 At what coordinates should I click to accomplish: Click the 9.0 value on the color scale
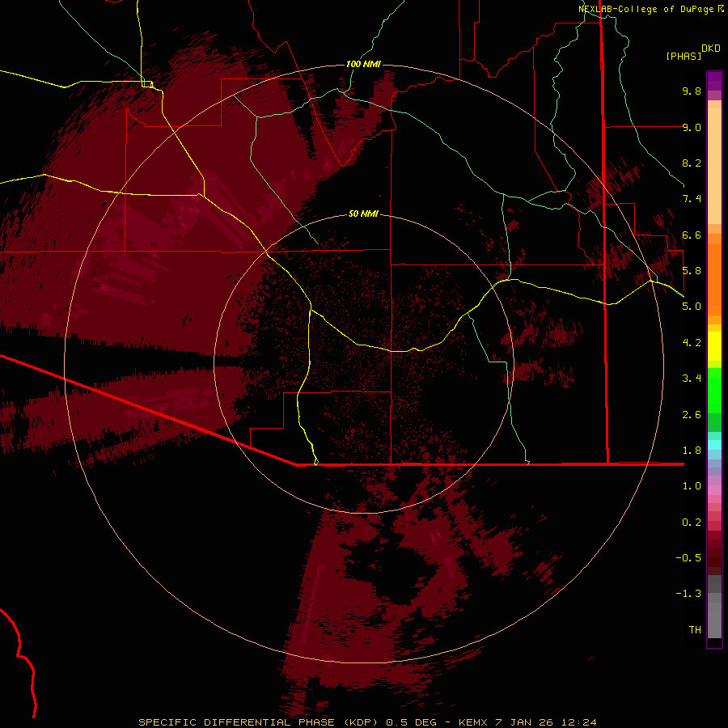(692, 127)
